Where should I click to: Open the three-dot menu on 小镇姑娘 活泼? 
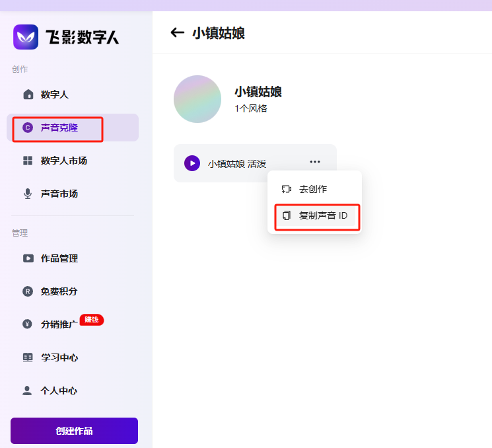click(x=315, y=162)
